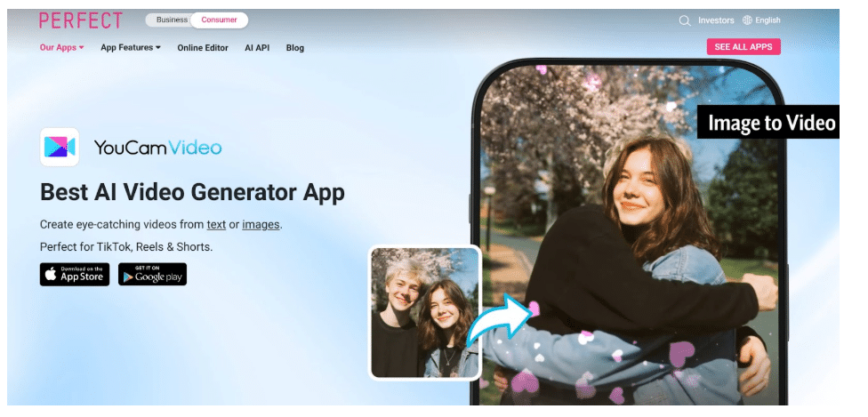Image resolution: width=868 pixels, height=417 pixels.
Task: Click the Image to Video label
Action: (768, 123)
